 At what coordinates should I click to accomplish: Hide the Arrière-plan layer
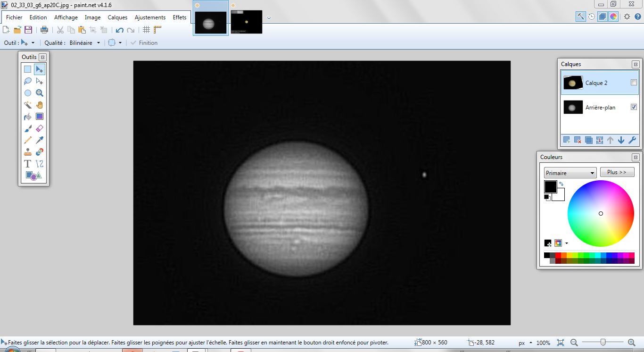click(634, 107)
